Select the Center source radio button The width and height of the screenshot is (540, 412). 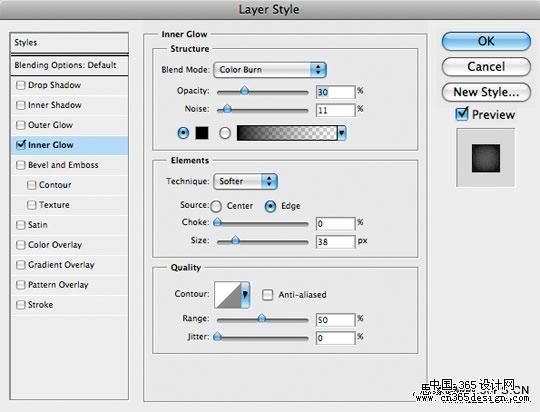pos(216,206)
